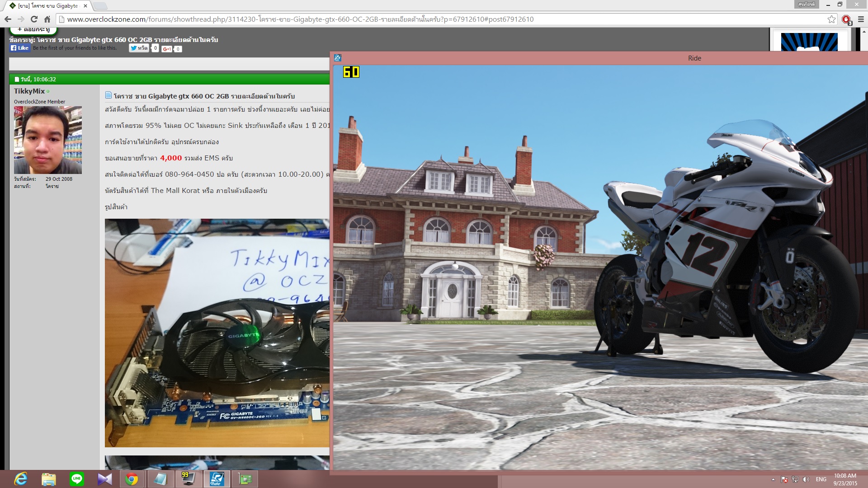Click the Chrome home icon
This screenshot has height=488, width=868.
tap(47, 19)
